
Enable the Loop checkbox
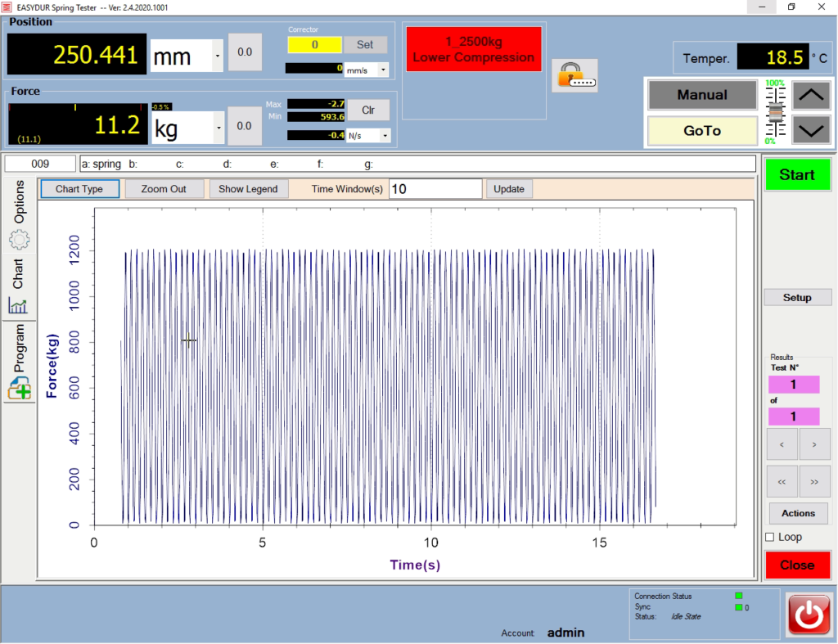coord(769,538)
